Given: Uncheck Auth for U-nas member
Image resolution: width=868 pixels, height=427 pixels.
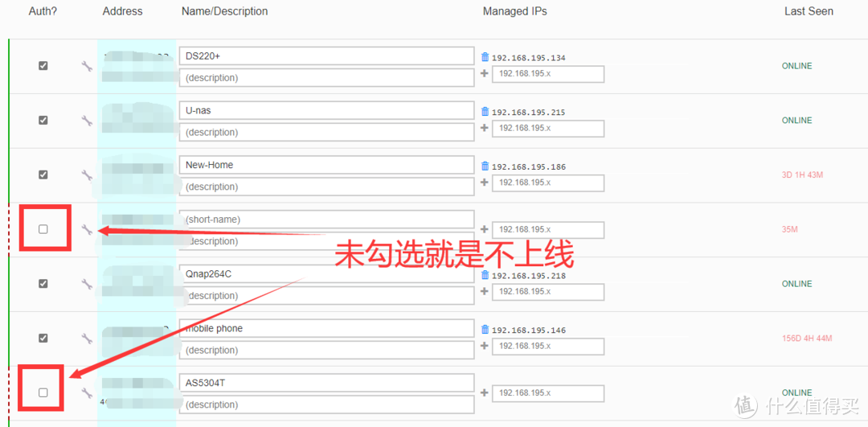Looking at the screenshot, I should click(43, 120).
